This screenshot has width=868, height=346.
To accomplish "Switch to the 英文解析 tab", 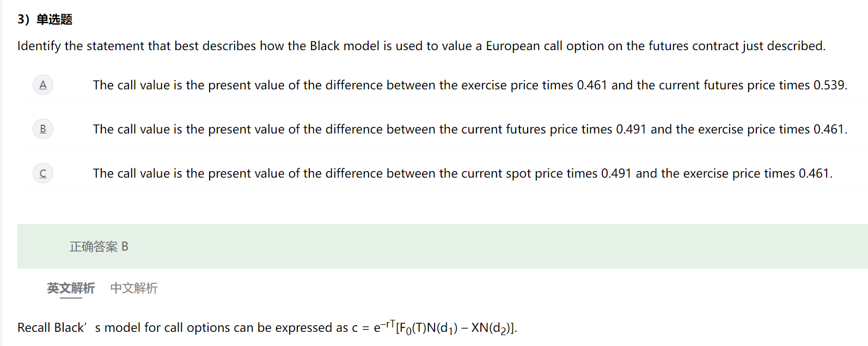I will [71, 288].
